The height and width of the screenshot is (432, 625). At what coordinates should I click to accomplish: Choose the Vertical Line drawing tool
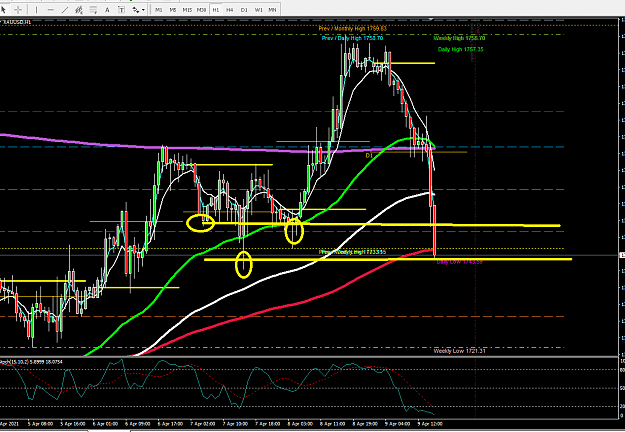pos(36,9)
